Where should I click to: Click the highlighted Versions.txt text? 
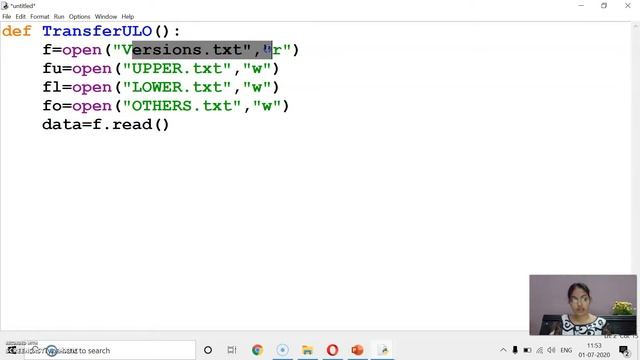(202, 50)
